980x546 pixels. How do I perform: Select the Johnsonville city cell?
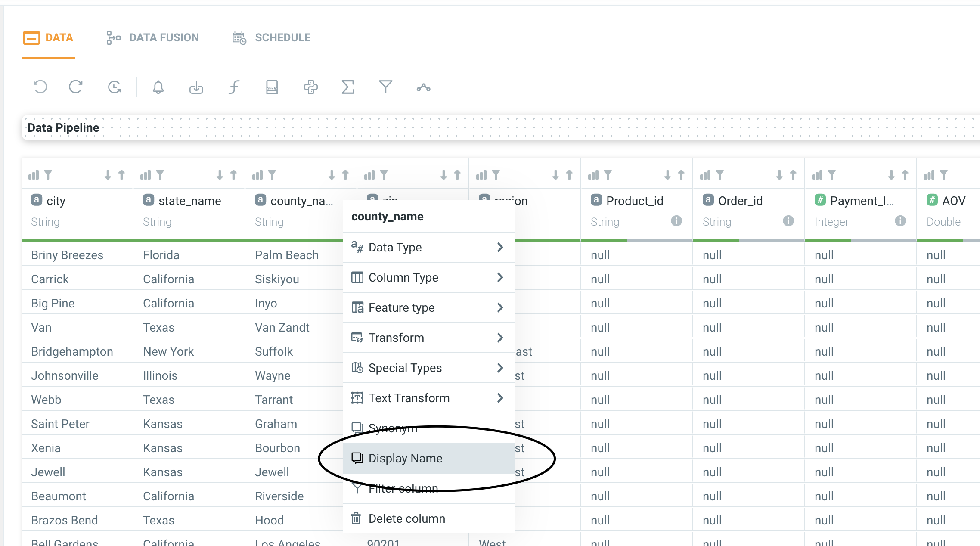coord(77,375)
